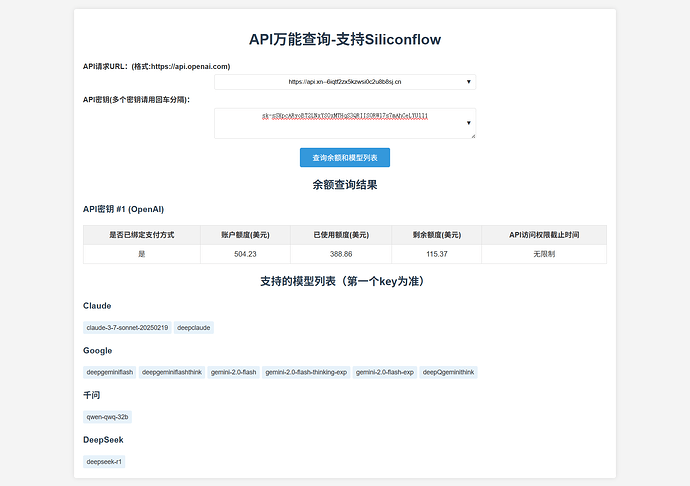Select the claude-3-7-sonnet-20250219 model tag

pos(127,328)
